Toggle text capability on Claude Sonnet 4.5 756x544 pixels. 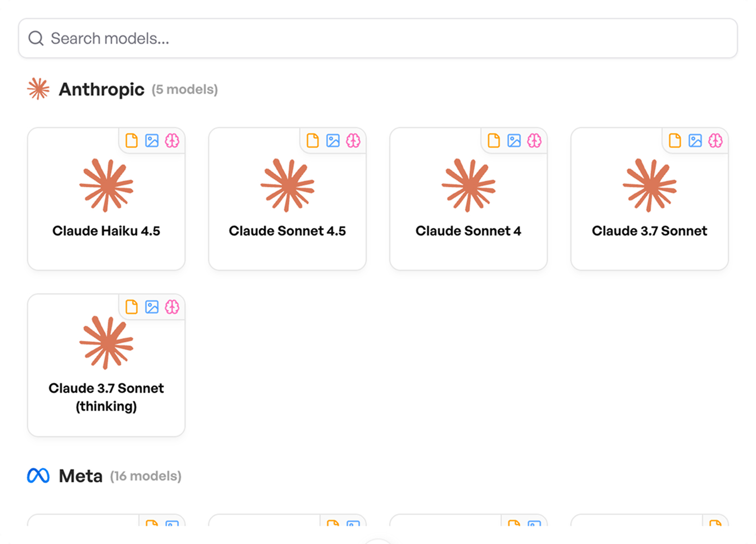[313, 140]
